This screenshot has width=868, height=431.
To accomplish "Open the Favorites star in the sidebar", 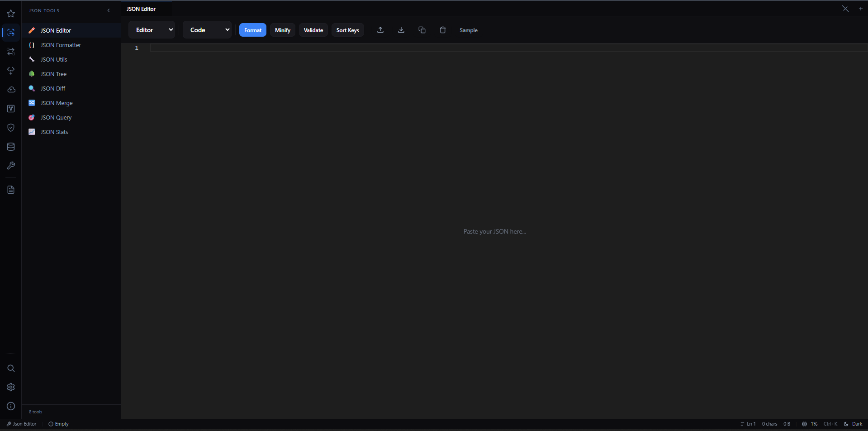I will pos(11,14).
